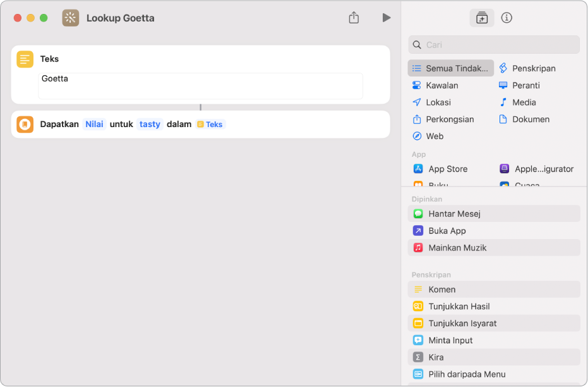Add Mainkan Muzik action
Viewport: 588px width, 387px height.
pyautogui.click(x=493, y=248)
